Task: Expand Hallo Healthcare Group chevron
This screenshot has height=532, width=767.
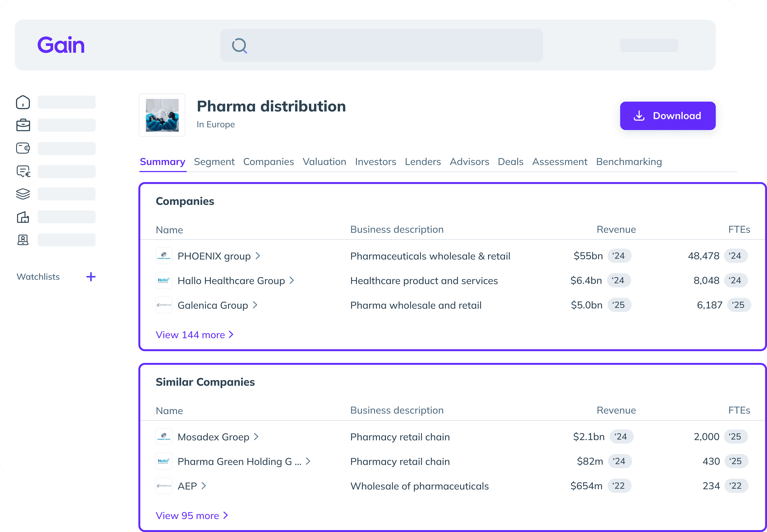Action: [292, 280]
